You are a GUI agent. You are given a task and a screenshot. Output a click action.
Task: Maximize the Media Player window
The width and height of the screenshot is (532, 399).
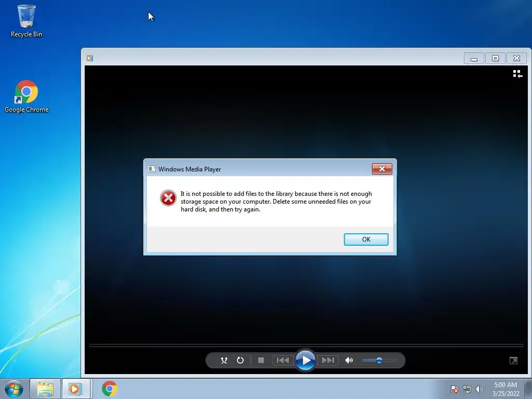[495, 58]
